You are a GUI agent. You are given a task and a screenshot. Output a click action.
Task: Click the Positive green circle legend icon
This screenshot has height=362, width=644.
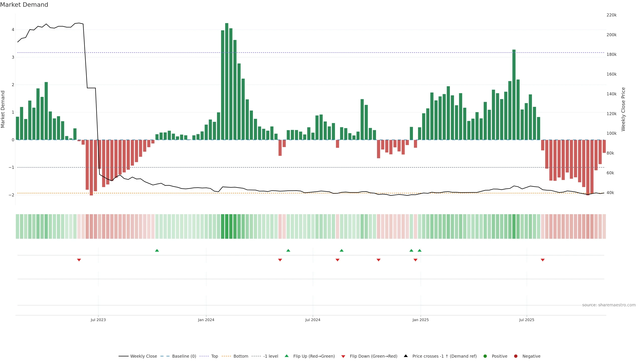(x=485, y=356)
